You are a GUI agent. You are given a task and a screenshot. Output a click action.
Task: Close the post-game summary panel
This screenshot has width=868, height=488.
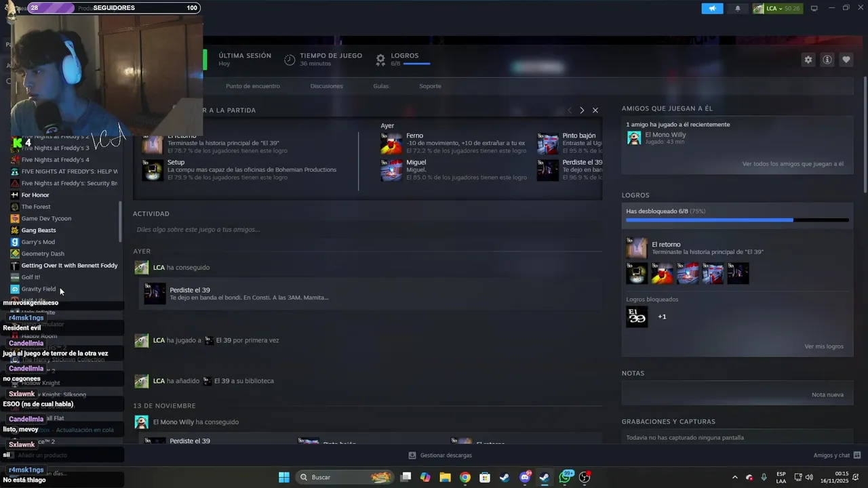(x=595, y=110)
